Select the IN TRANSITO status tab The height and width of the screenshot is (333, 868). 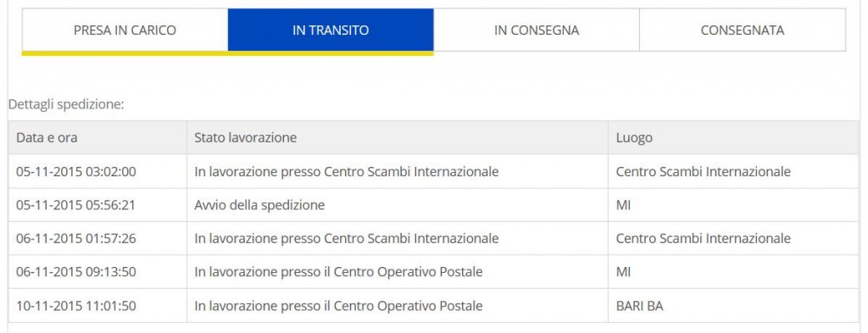(331, 30)
